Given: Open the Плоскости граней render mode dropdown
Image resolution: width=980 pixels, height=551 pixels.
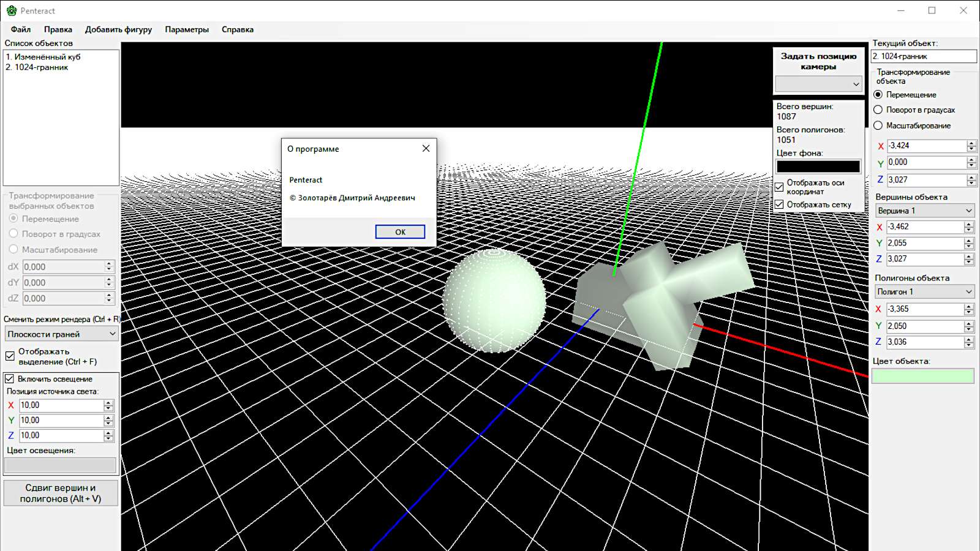Looking at the screenshot, I should (61, 334).
